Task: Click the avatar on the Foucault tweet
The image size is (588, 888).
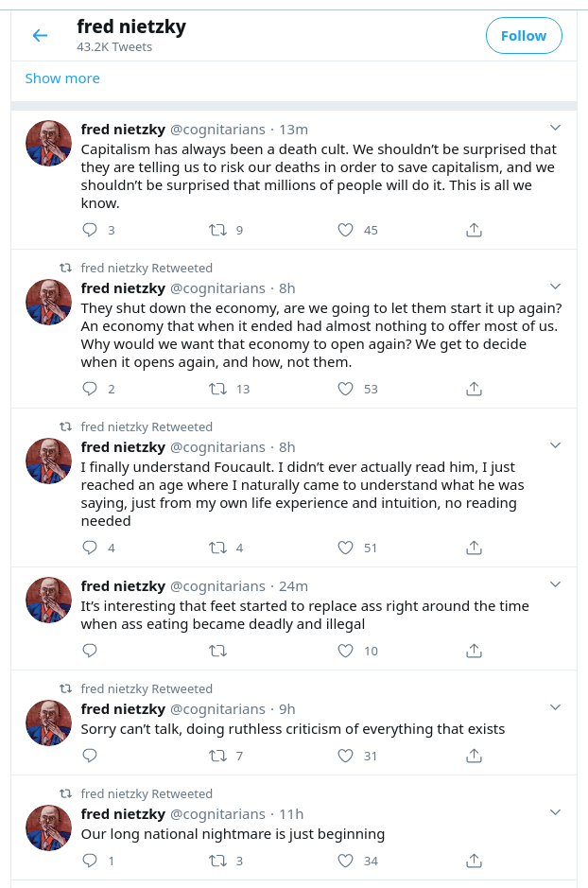Action: click(48, 462)
